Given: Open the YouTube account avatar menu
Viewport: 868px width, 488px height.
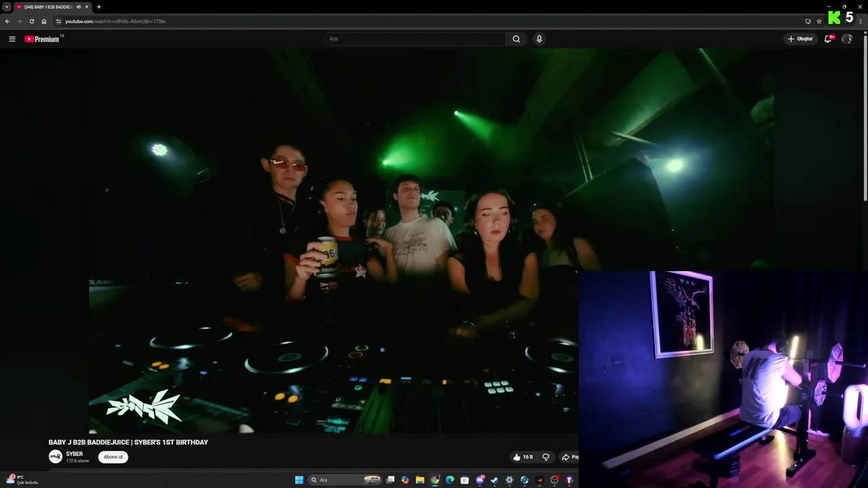Looking at the screenshot, I should click(847, 39).
